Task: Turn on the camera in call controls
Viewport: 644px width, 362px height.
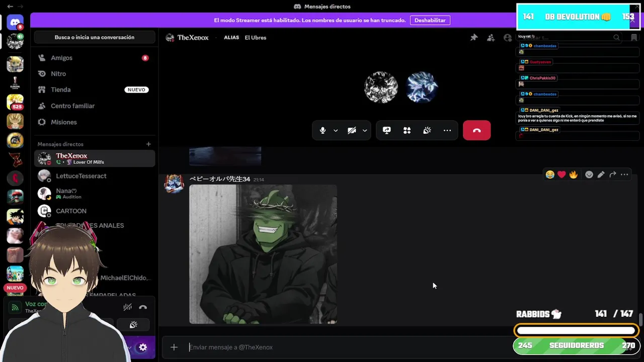Action: 352,130
